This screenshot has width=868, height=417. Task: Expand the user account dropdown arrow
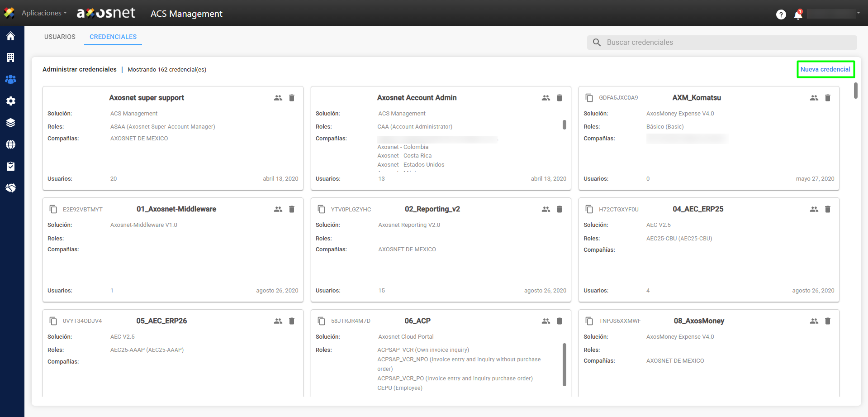coord(858,13)
